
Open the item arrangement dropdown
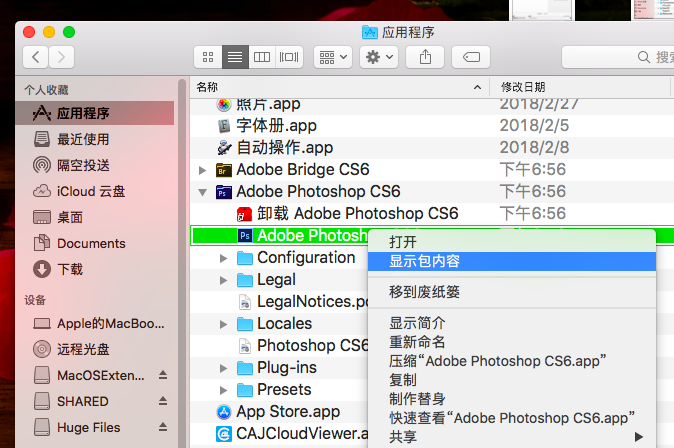coord(333,57)
